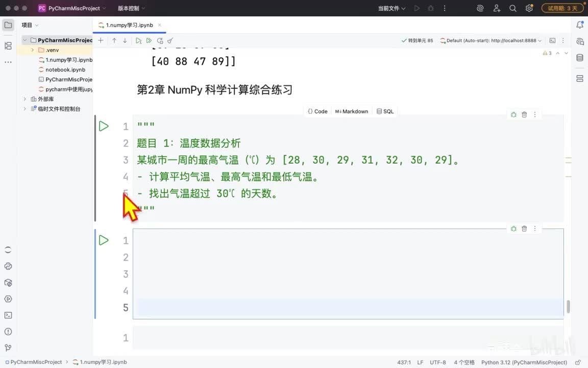Click the top-bar Run button
Viewport: 588px width, 368px height.
[416, 8]
